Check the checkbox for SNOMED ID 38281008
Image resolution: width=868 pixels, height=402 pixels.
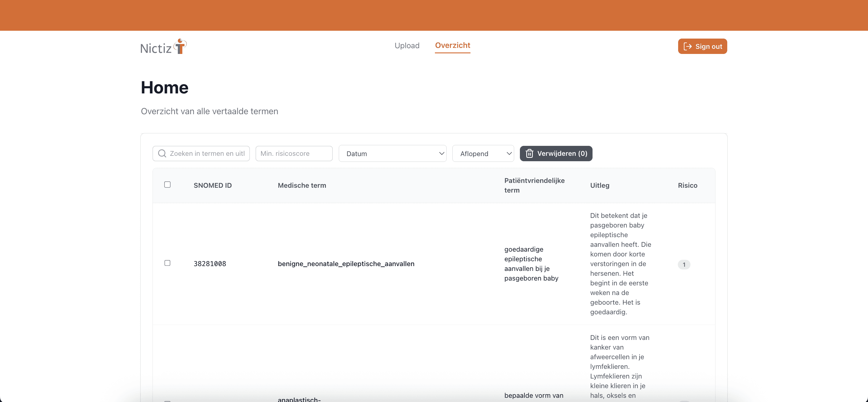click(x=168, y=263)
